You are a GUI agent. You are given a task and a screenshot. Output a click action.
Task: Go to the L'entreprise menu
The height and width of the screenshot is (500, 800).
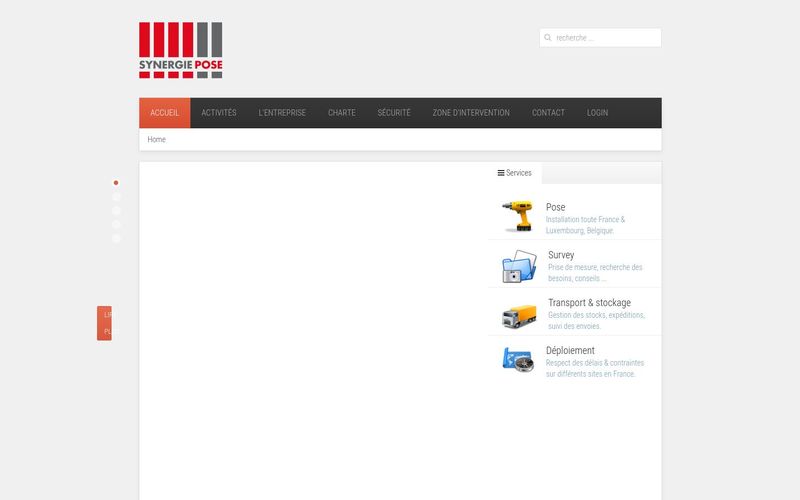click(282, 113)
